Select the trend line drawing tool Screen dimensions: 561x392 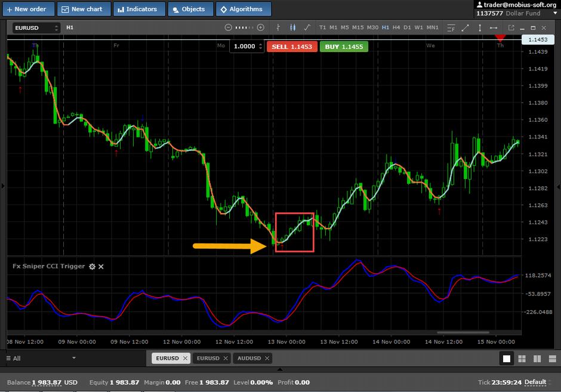(x=465, y=28)
